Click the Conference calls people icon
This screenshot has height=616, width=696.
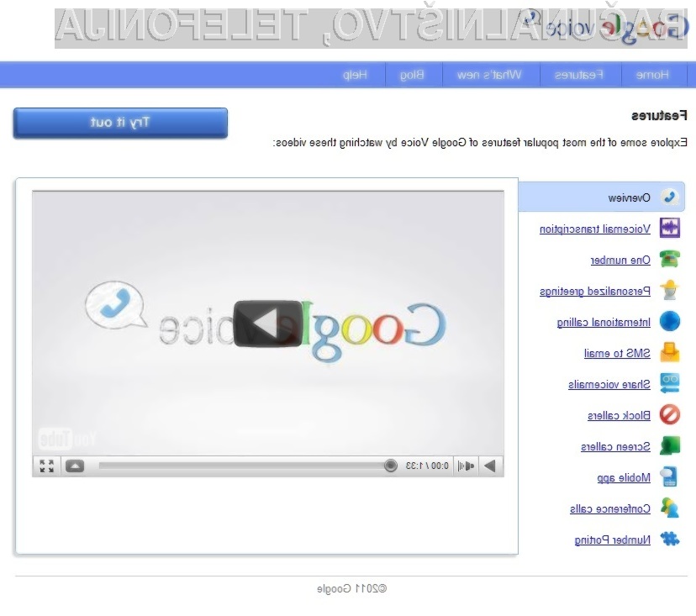pyautogui.click(x=669, y=508)
